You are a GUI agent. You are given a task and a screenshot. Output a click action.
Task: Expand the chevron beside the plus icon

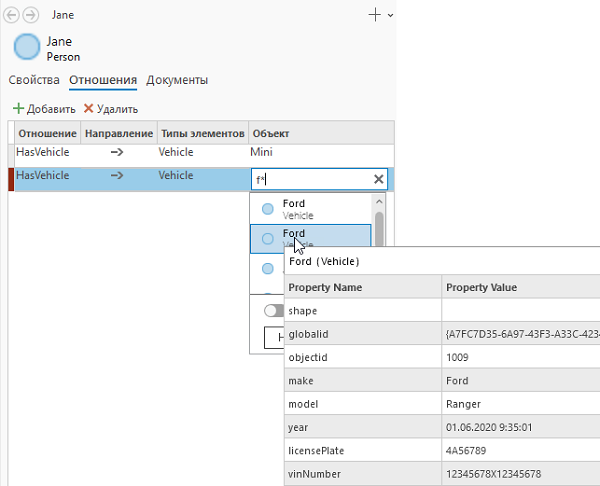389,16
